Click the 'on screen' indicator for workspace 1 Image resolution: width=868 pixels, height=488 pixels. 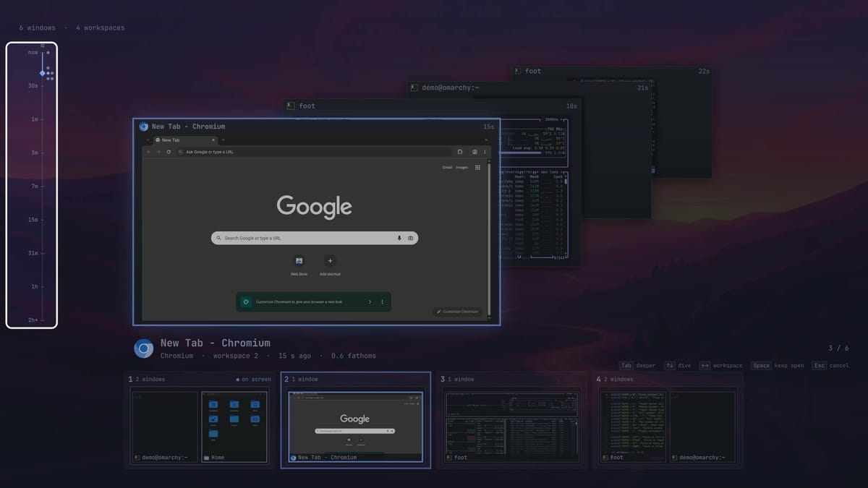(253, 379)
